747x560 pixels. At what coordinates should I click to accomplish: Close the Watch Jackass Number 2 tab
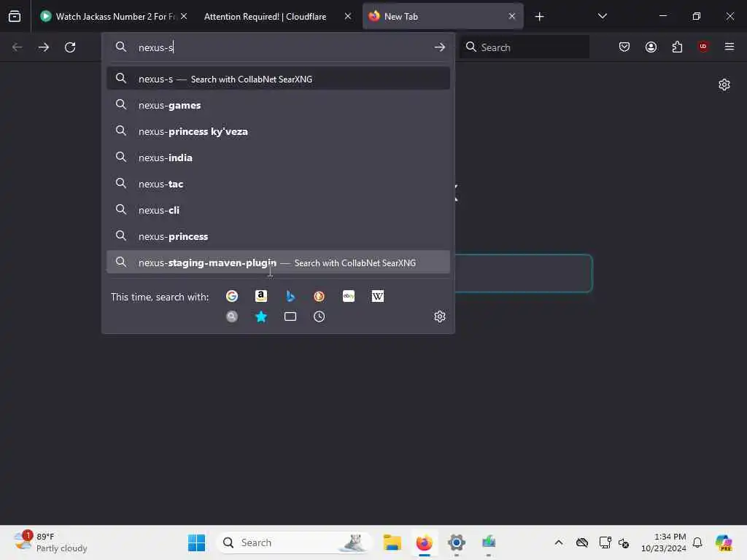(184, 16)
